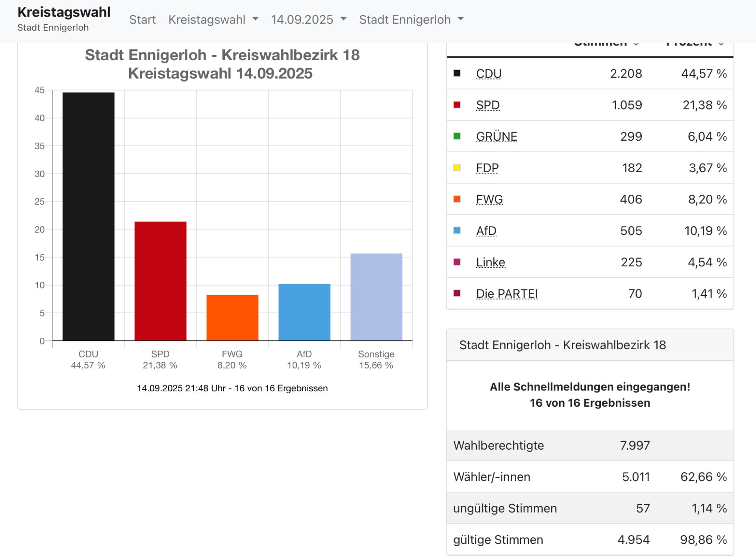Viewport: 756px width, 560px height.
Task: Open the Kreistagswahl dropdown menu
Action: [213, 19]
